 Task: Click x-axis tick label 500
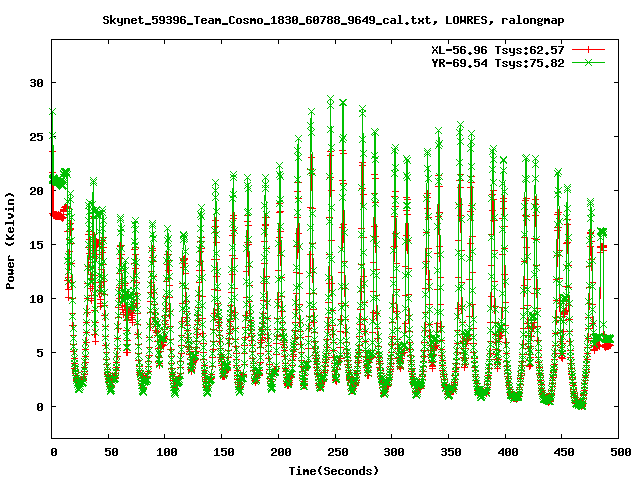pyautogui.click(x=620, y=452)
